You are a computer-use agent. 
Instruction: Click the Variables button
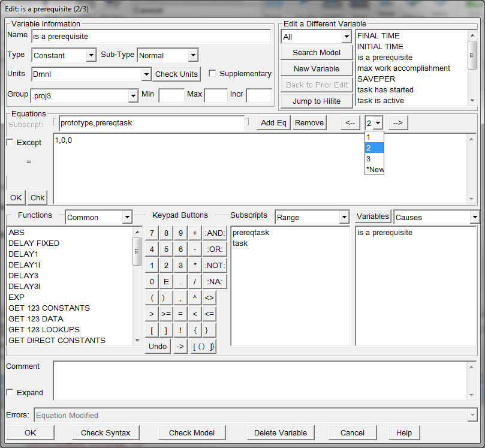tap(373, 217)
